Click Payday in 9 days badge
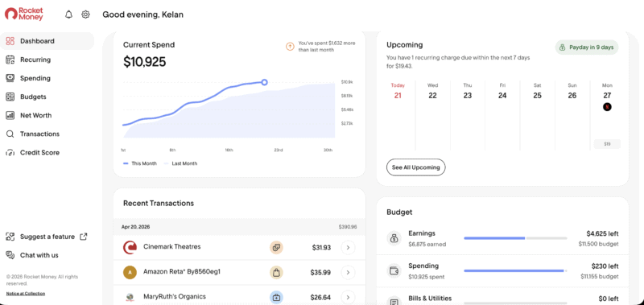 (587, 47)
